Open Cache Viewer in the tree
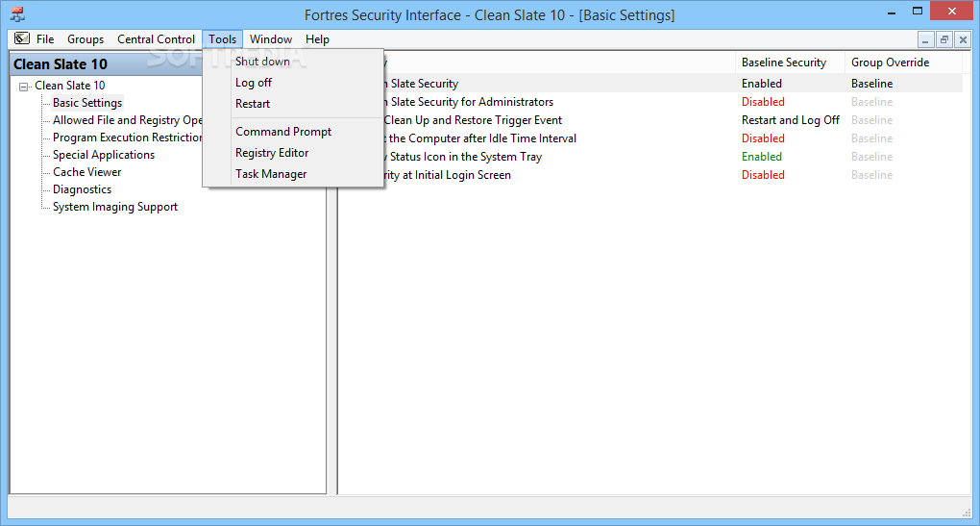This screenshot has height=526, width=980. click(x=86, y=172)
